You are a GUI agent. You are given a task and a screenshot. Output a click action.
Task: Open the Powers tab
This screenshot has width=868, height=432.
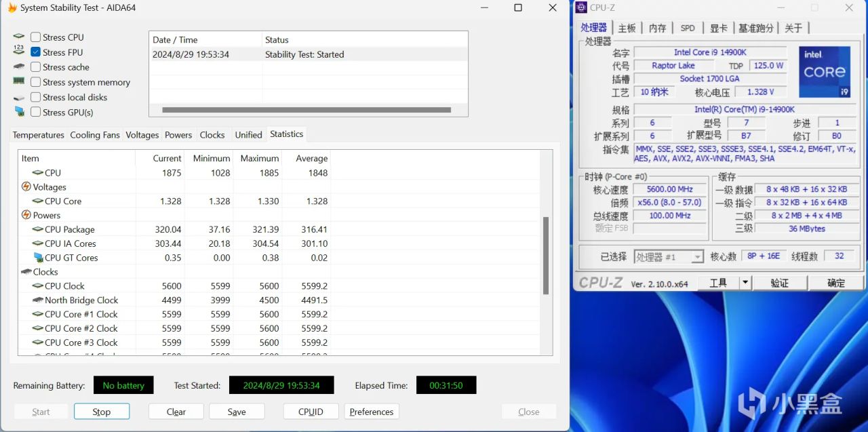pos(178,135)
